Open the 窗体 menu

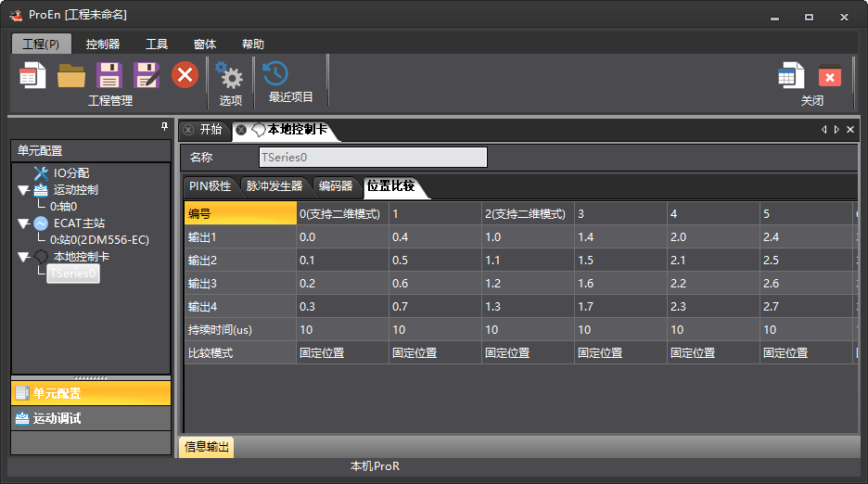pos(205,44)
